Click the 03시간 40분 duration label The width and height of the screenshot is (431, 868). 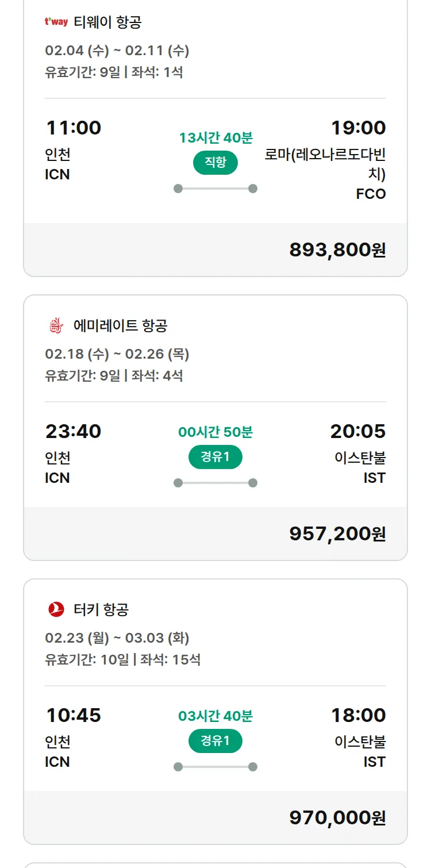click(x=215, y=716)
